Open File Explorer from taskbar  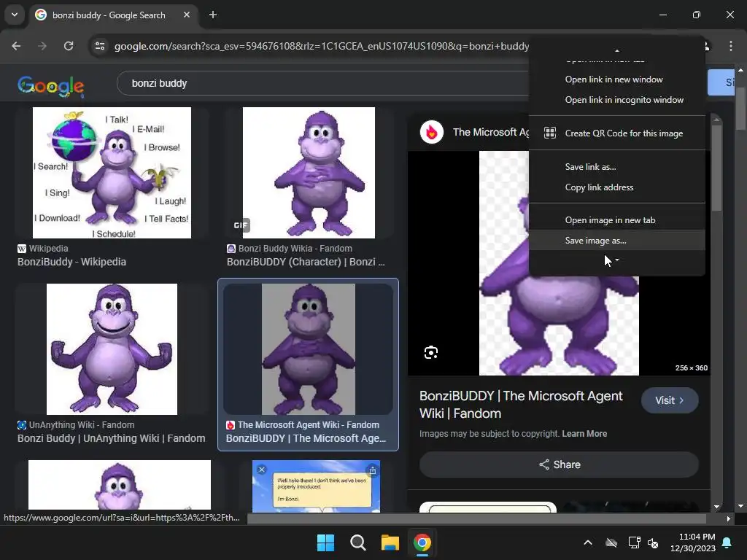390,542
